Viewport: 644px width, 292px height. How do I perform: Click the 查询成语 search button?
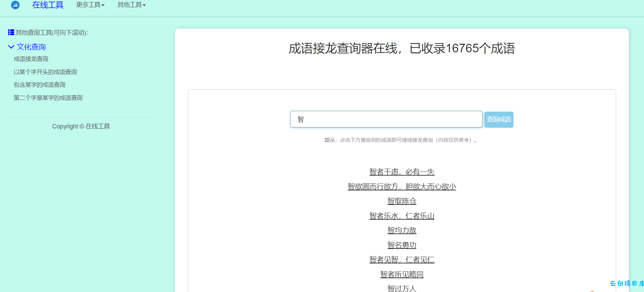499,119
